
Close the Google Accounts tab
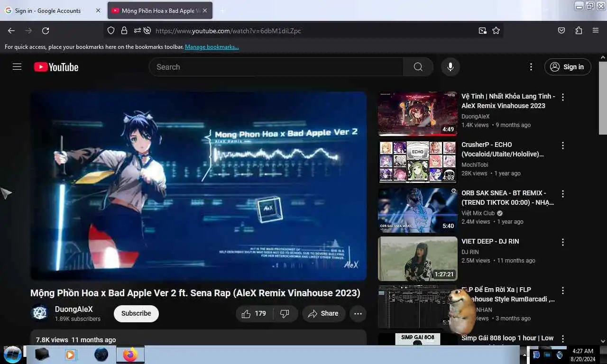98,10
